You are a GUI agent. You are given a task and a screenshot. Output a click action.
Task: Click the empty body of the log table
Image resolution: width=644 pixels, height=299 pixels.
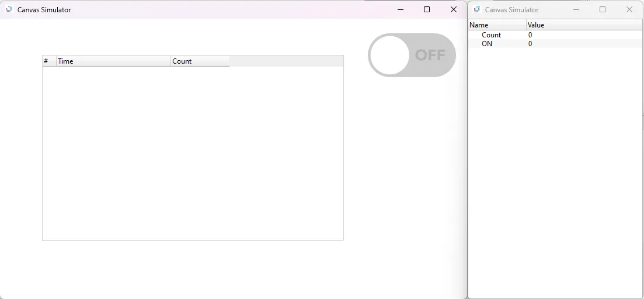193,152
